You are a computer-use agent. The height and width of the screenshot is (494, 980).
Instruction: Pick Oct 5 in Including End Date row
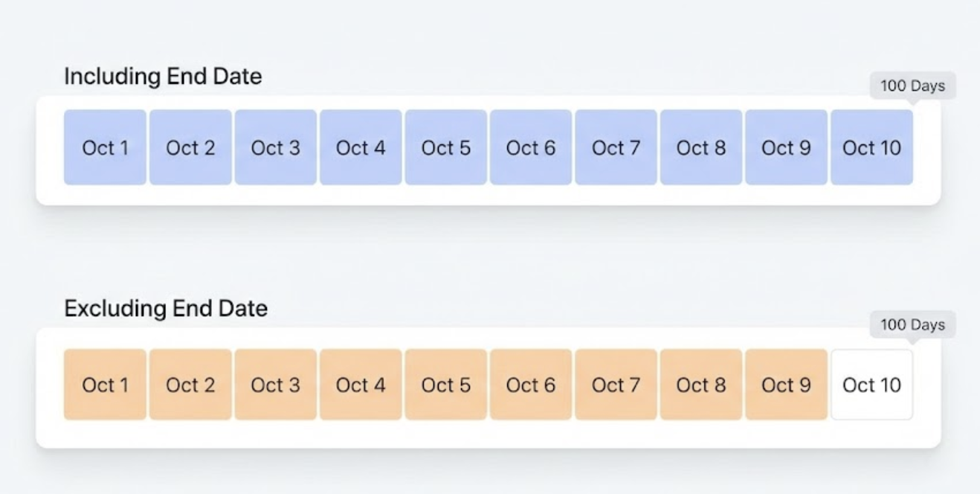pos(445,147)
